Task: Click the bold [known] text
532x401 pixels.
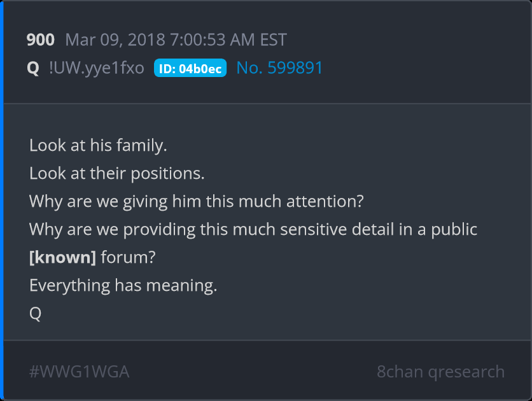Action: click(x=62, y=257)
